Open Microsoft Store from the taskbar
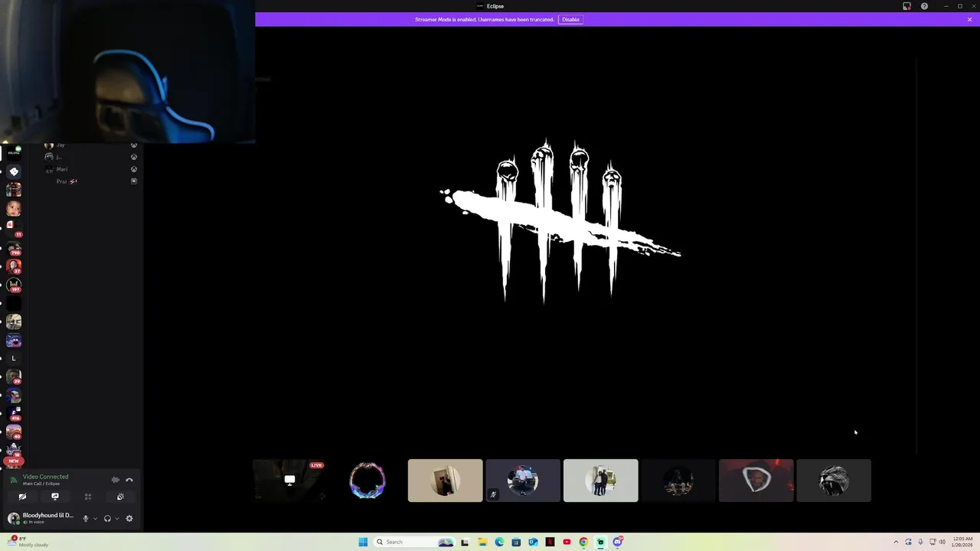 (516, 542)
